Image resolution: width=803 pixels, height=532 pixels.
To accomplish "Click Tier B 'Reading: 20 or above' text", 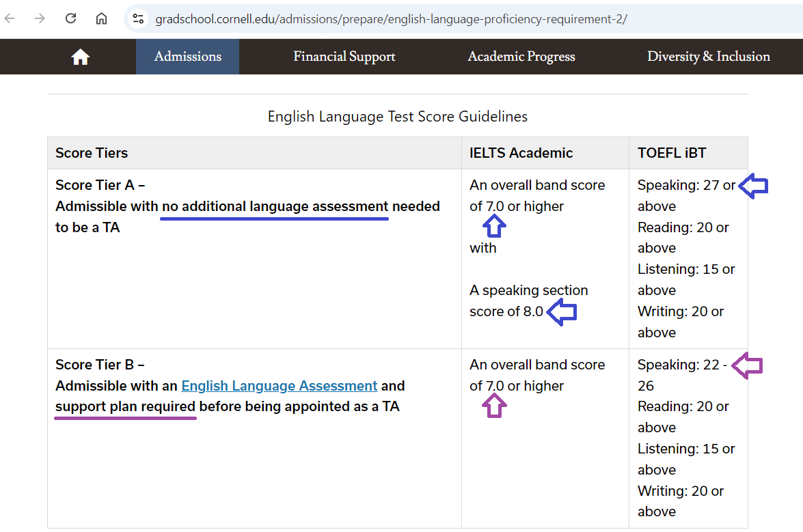I will point(683,417).
